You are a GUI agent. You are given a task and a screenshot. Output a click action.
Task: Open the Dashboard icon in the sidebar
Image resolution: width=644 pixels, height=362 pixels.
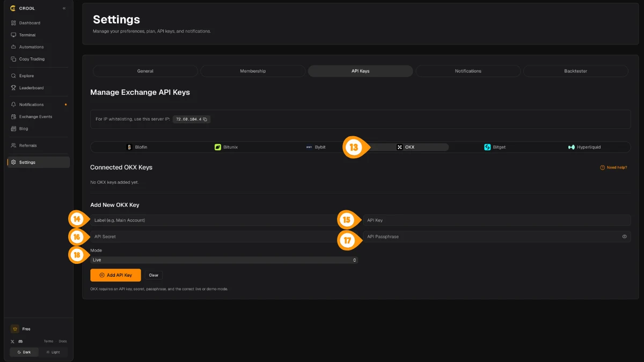pos(13,23)
